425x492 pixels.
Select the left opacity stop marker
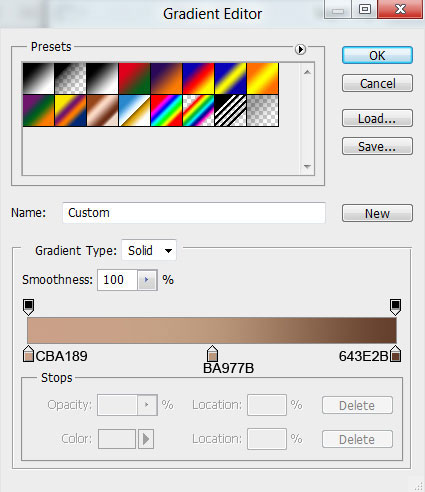29,307
